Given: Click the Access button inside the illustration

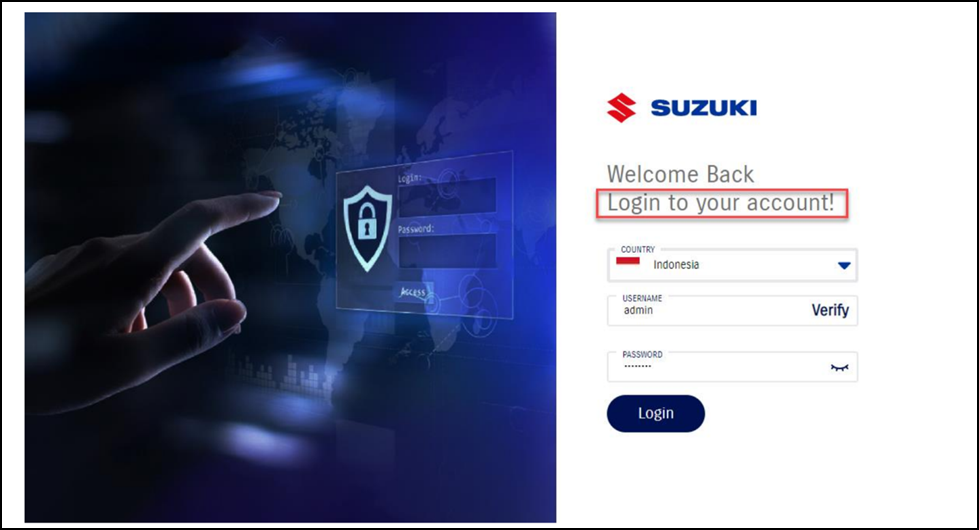Looking at the screenshot, I should click(x=413, y=292).
